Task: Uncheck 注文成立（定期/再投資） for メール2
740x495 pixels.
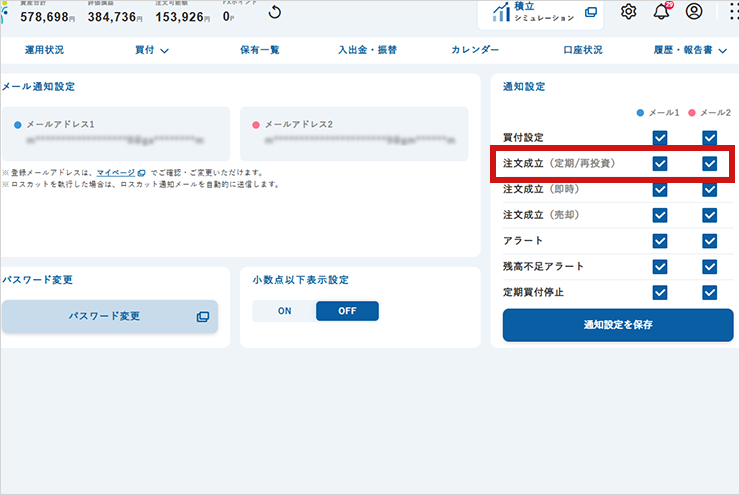Action: (709, 164)
